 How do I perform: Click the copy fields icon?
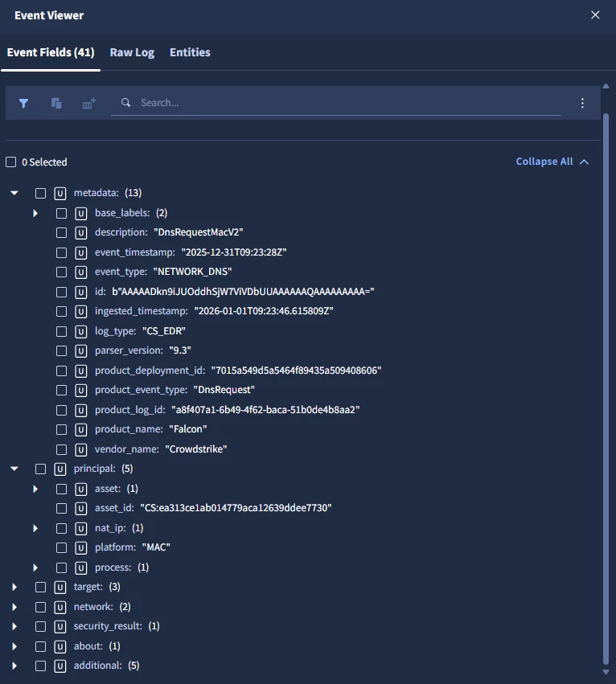[56, 104]
